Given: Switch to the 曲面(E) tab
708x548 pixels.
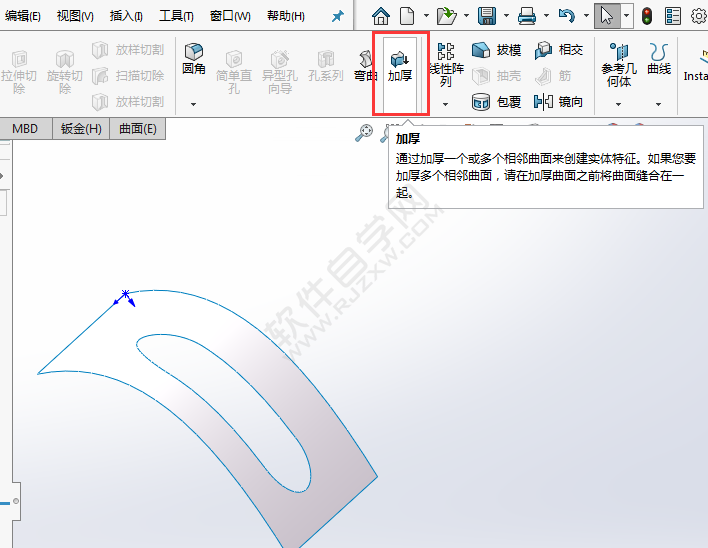Looking at the screenshot, I should 138,129.
